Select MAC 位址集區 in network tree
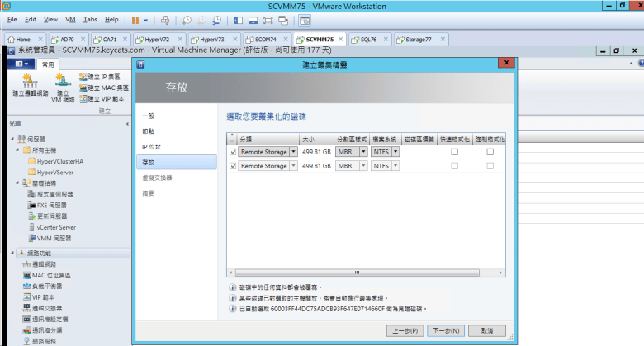This screenshot has height=346, width=644. pos(53,274)
